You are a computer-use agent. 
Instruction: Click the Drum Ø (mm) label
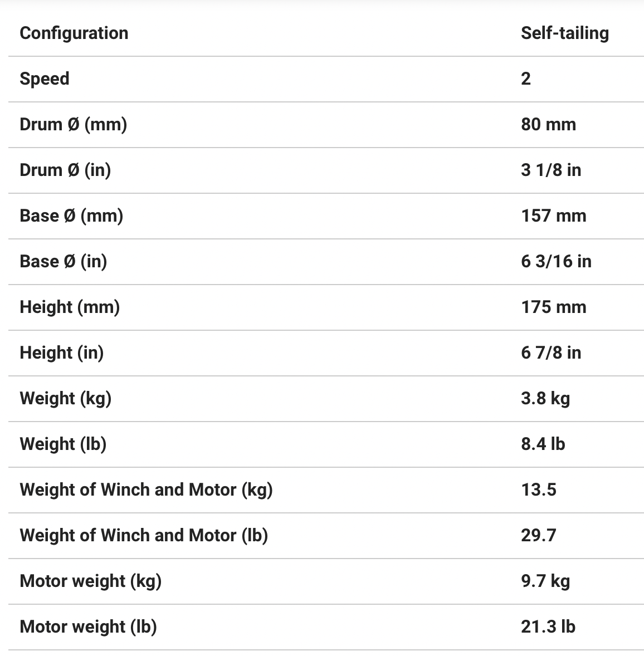pyautogui.click(x=73, y=124)
